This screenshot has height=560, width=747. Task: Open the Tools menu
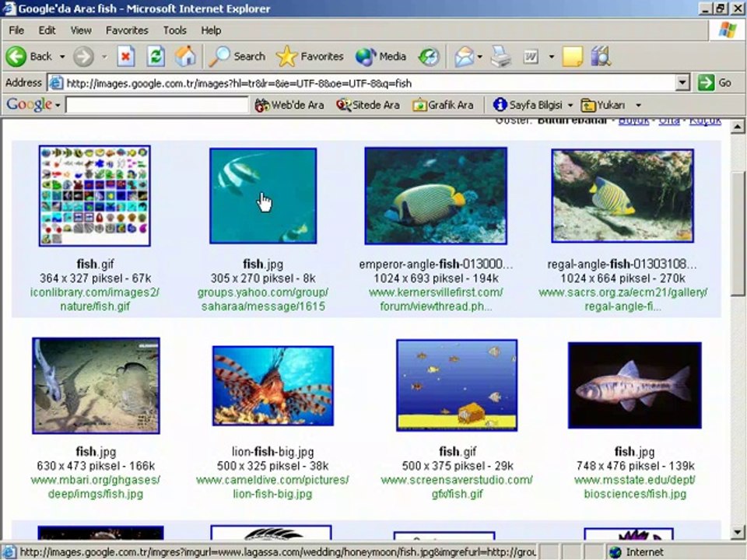(x=175, y=30)
